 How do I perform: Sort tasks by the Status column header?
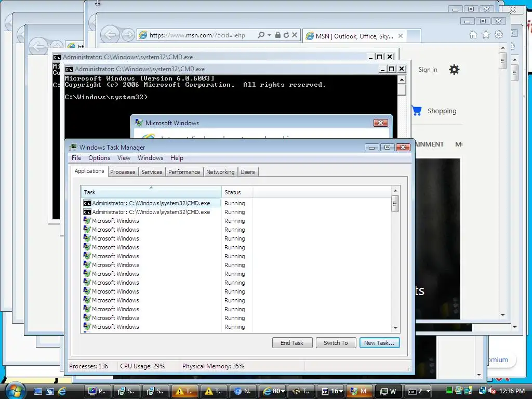237,192
